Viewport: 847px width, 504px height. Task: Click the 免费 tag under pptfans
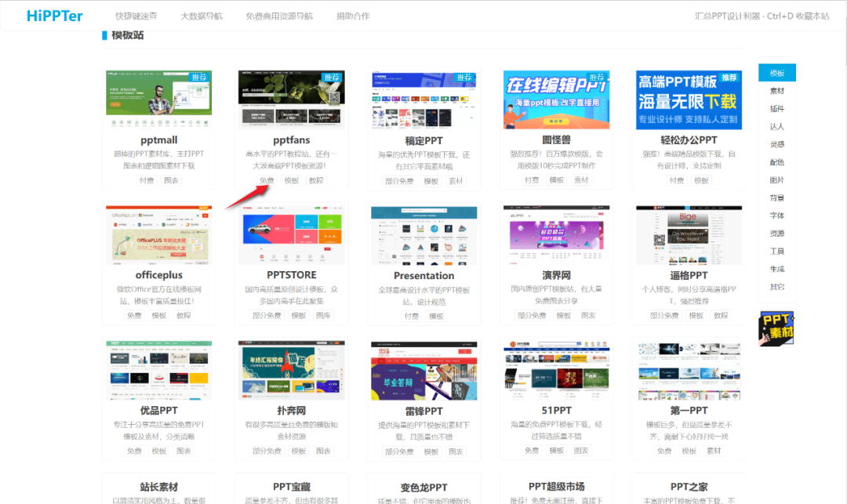tap(265, 180)
